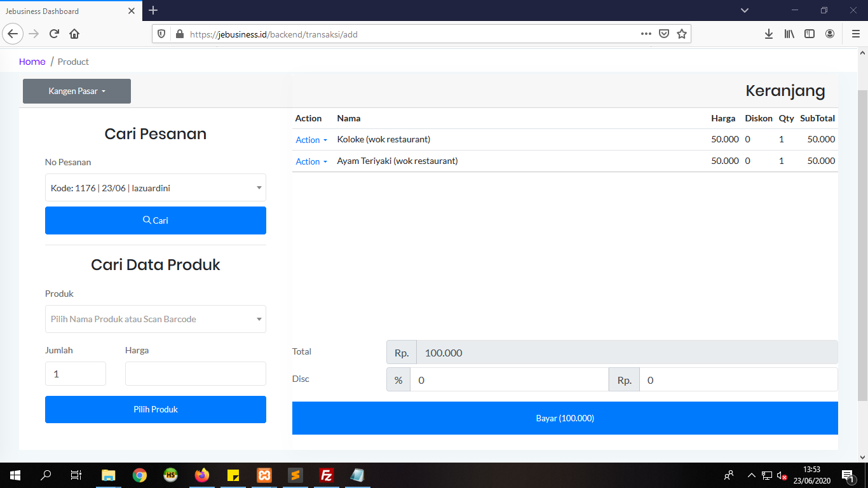Open the hamburger application menu
868x488 pixels.
(855, 34)
